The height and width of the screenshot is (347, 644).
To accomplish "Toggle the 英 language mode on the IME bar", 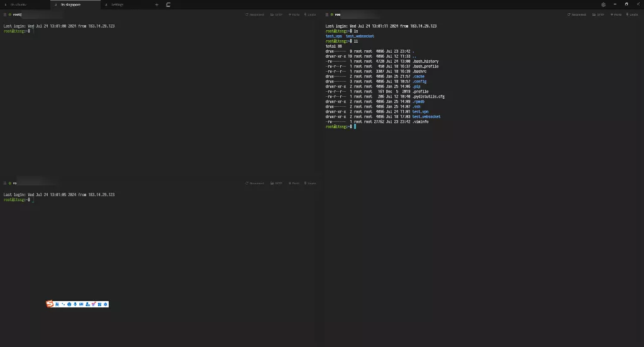I will pyautogui.click(x=57, y=304).
